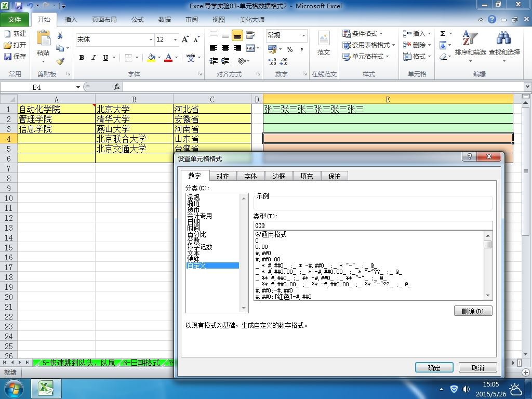532x399 pixels.
Task: Open 单元格样式 cell styles menu
Action: point(365,57)
